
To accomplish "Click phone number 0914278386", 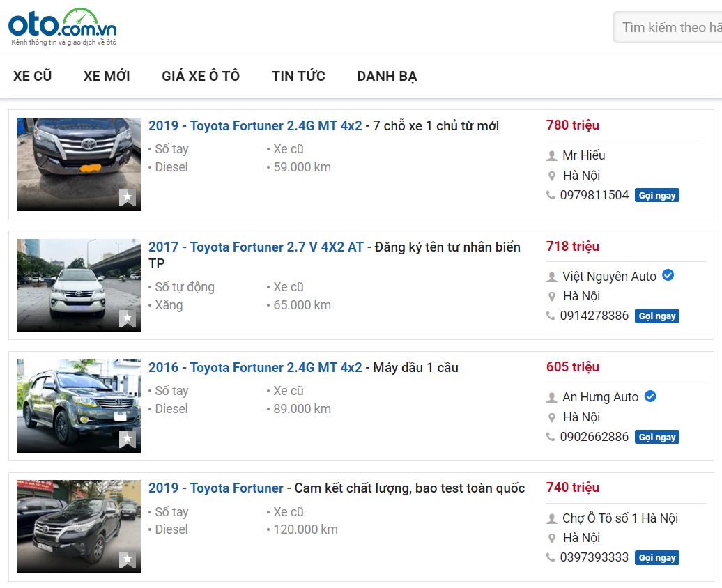I will [594, 316].
